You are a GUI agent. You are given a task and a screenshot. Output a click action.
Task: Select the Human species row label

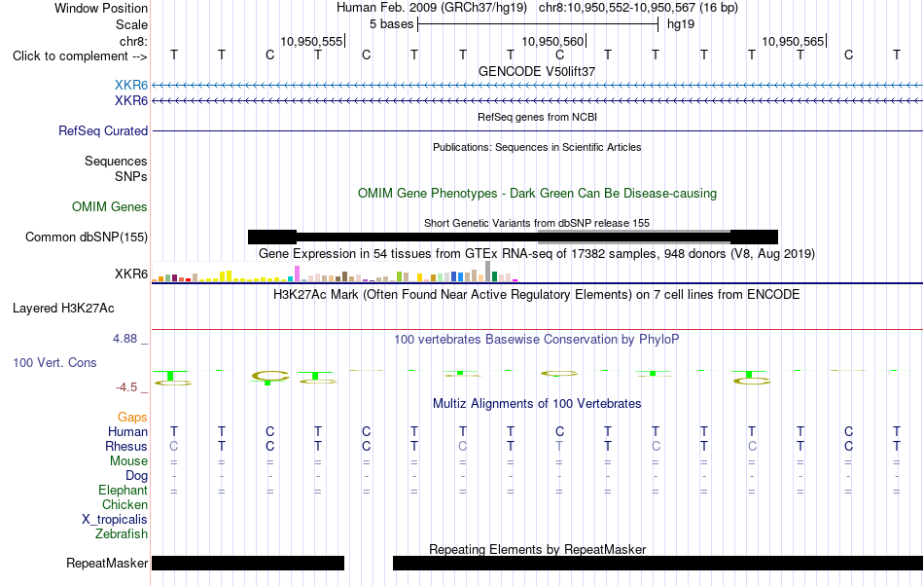click(x=127, y=431)
